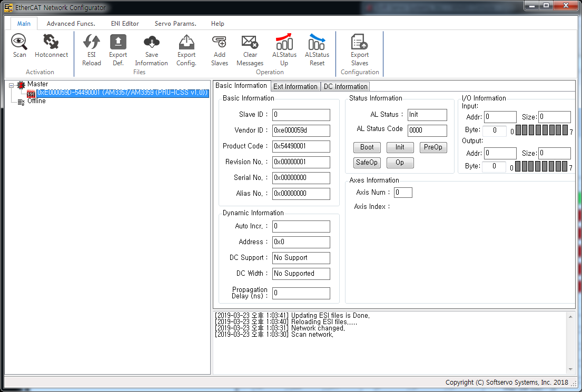
Task: Click the Revision No. field
Action: click(x=301, y=162)
